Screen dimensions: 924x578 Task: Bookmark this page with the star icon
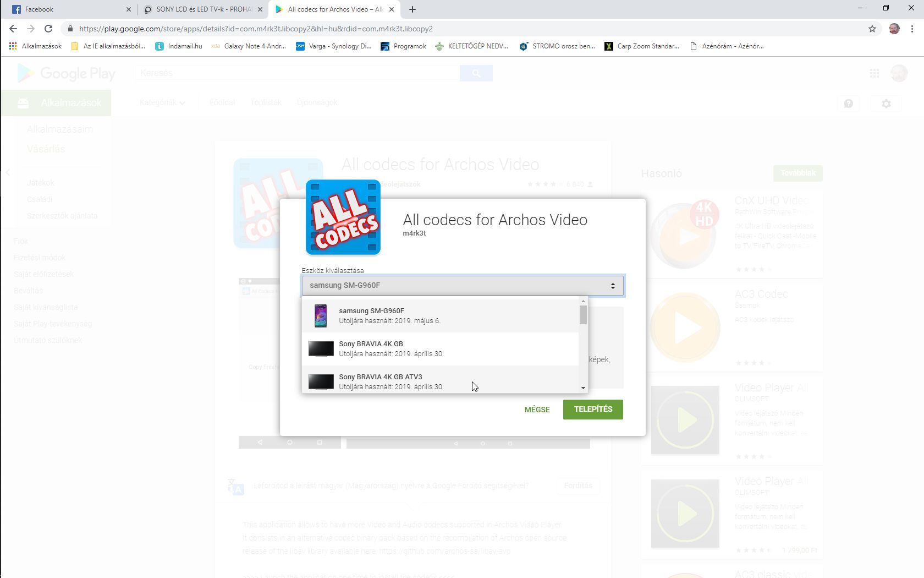point(872,29)
